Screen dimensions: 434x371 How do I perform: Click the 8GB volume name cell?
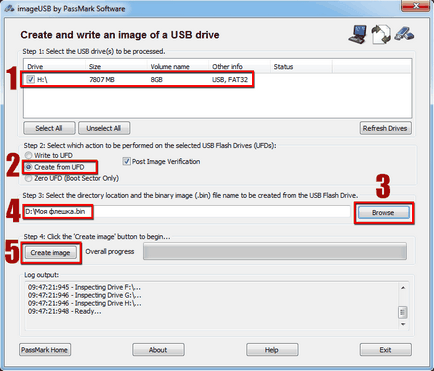(157, 80)
